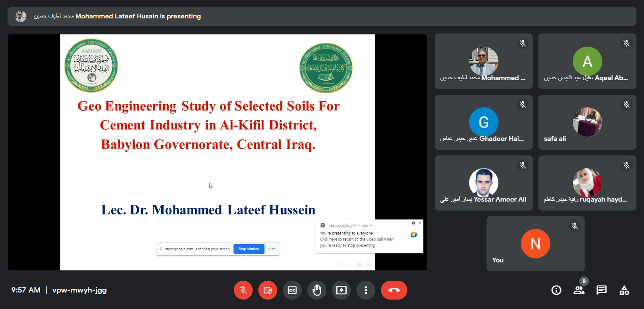Unmute the microphone in the call controls
Screen dimensions: 644x309
[243, 290]
